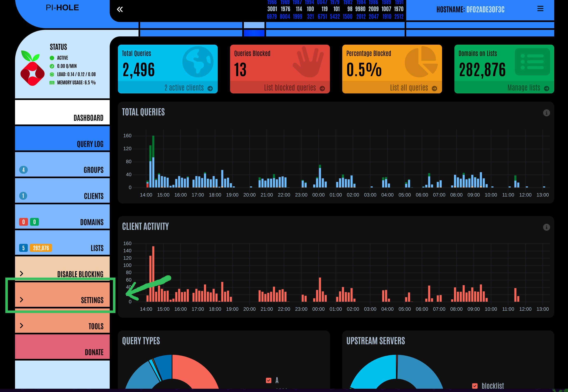568x392 pixels.
Task: Open Dashboard in sidebar
Action: click(62, 112)
